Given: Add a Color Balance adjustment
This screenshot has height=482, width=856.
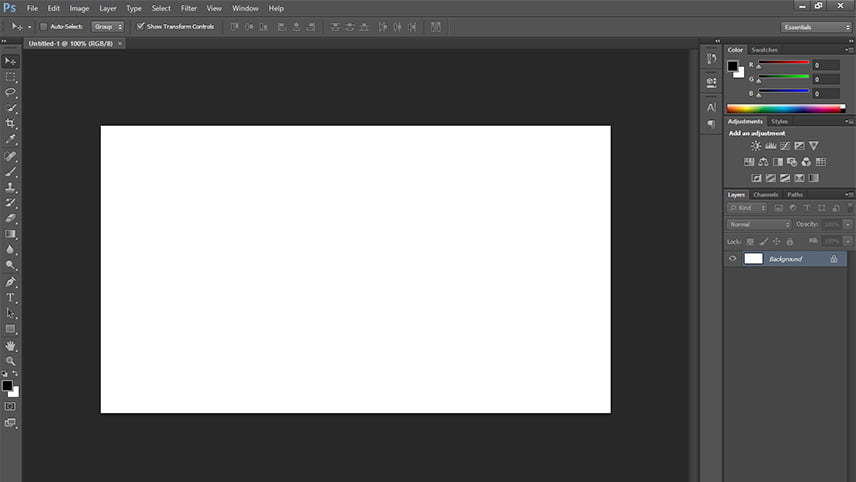Looking at the screenshot, I should tap(763, 162).
